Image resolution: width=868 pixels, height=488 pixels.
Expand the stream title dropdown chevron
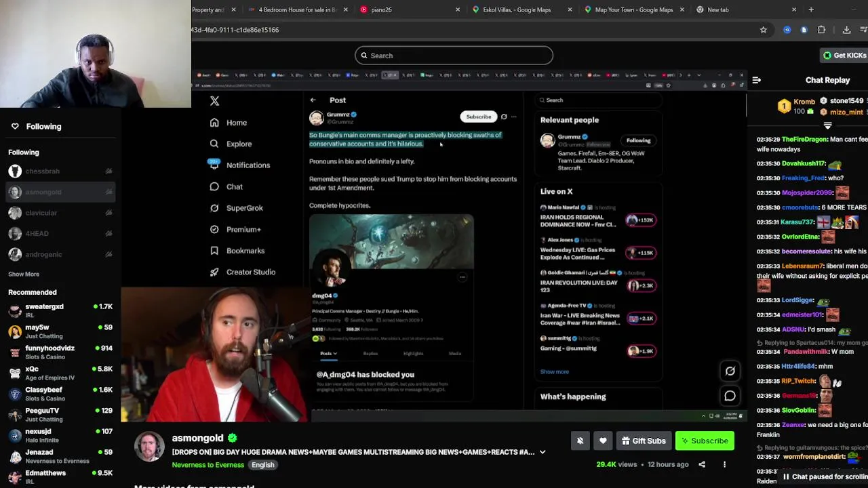(542, 452)
